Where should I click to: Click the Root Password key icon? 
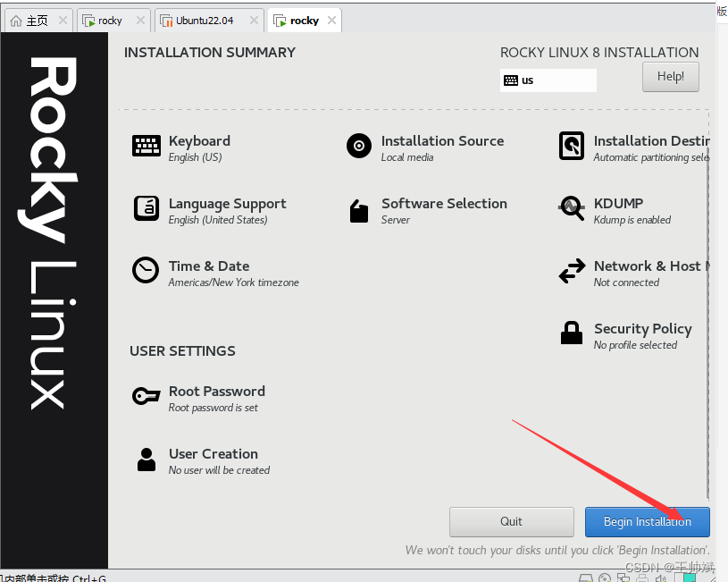[146, 396]
